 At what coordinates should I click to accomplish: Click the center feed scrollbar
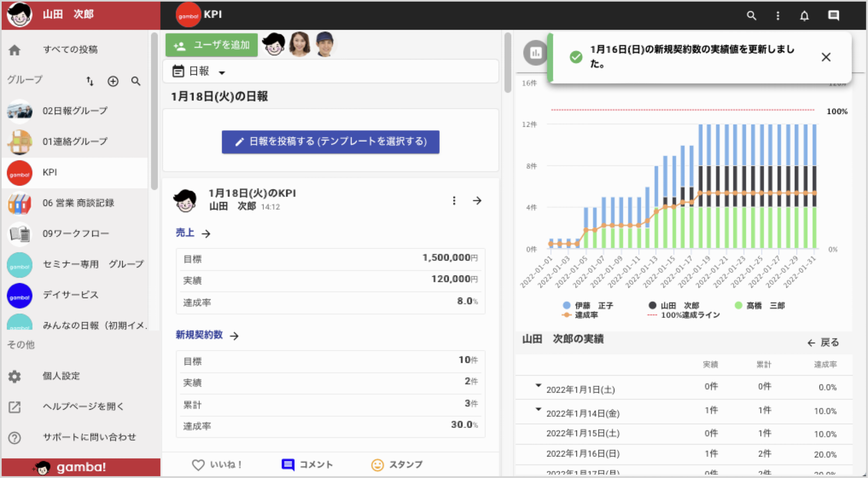point(508,63)
